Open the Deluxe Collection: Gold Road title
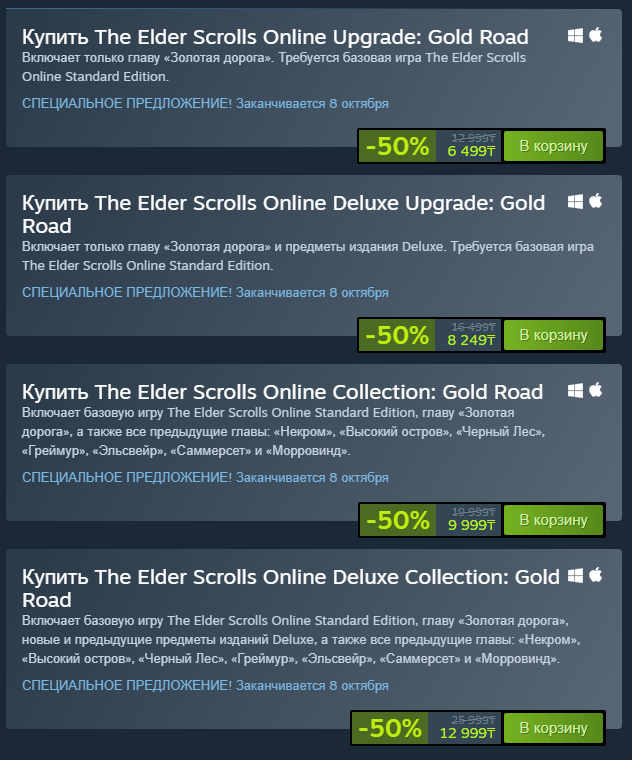The image size is (632, 760). (x=291, y=588)
